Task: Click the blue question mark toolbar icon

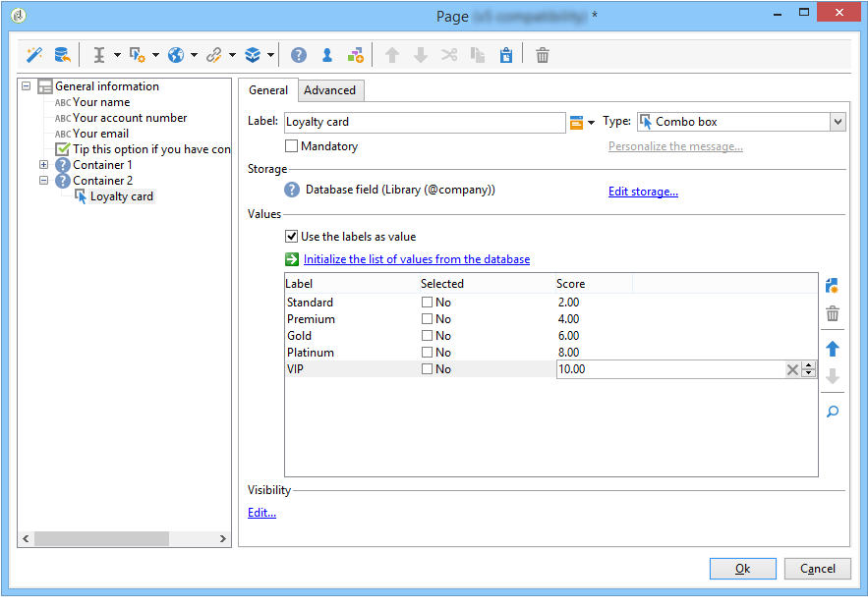Action: point(299,55)
